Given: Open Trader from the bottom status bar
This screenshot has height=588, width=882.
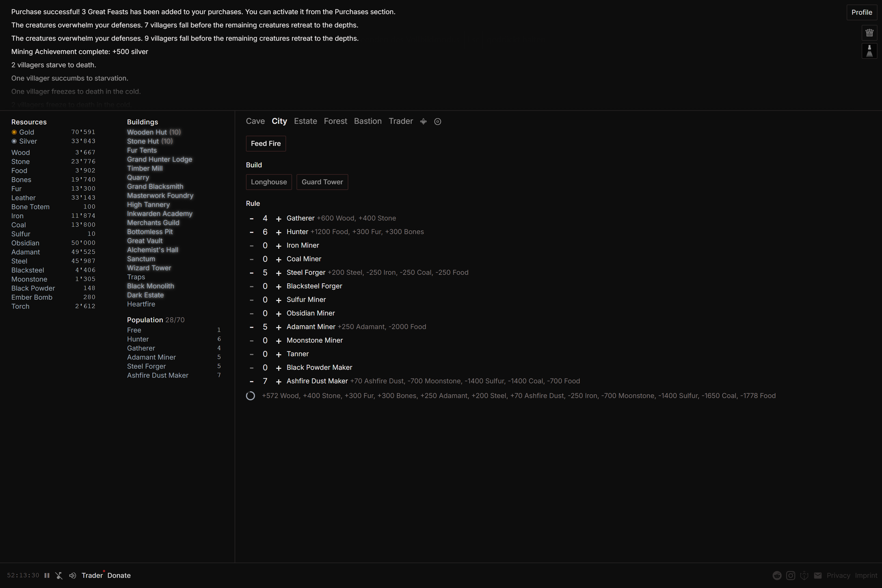Looking at the screenshot, I should (92, 575).
